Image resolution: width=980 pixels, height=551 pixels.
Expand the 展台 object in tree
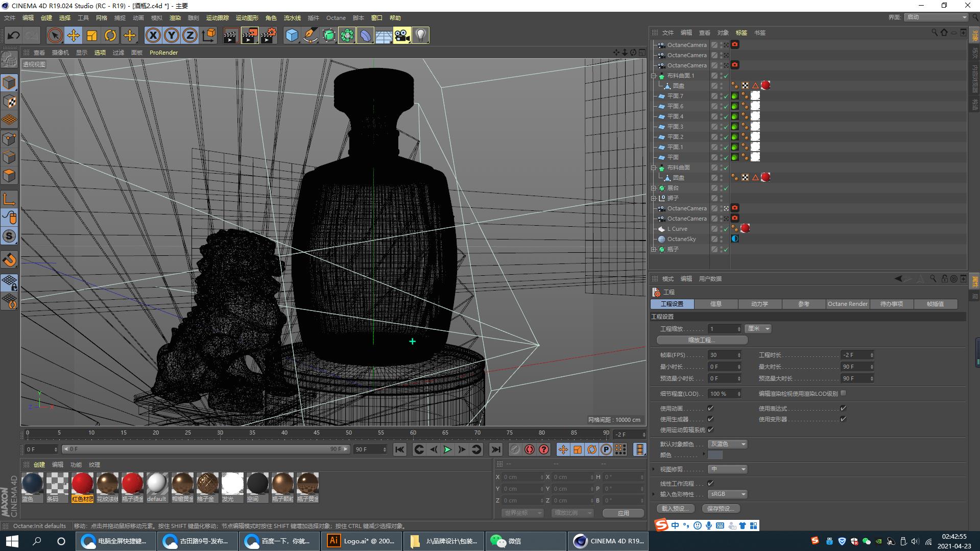tap(654, 188)
